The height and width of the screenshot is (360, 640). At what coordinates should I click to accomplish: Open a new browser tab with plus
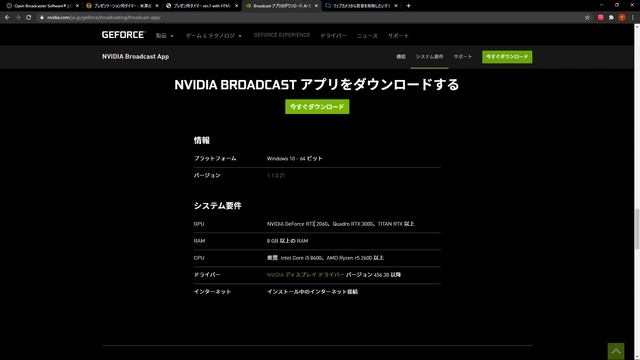tap(408, 6)
